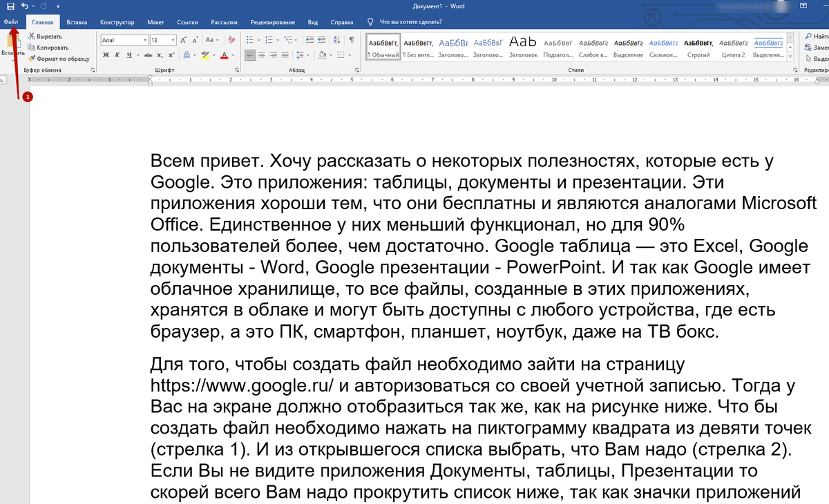
Task: Apply the Заголовок title style
Action: tap(523, 46)
